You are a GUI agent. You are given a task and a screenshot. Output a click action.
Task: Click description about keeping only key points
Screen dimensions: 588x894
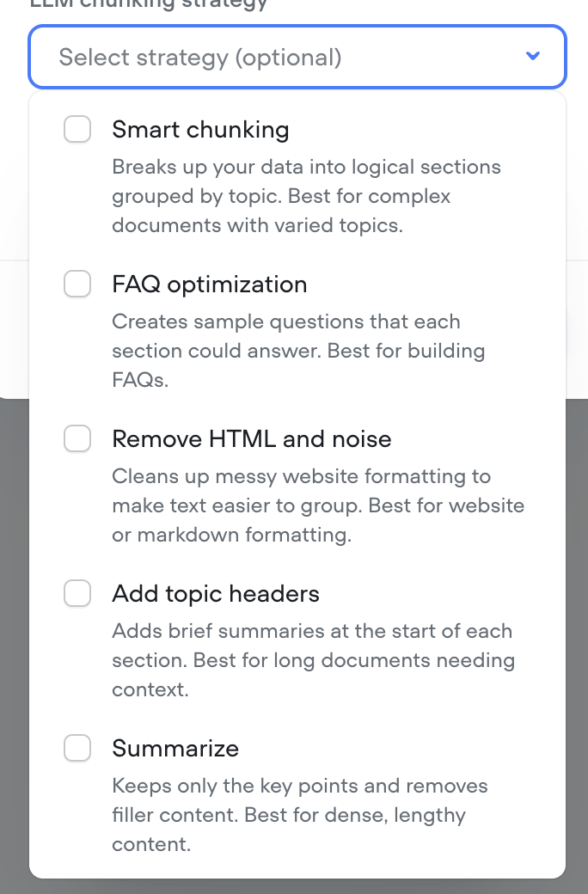(x=300, y=815)
